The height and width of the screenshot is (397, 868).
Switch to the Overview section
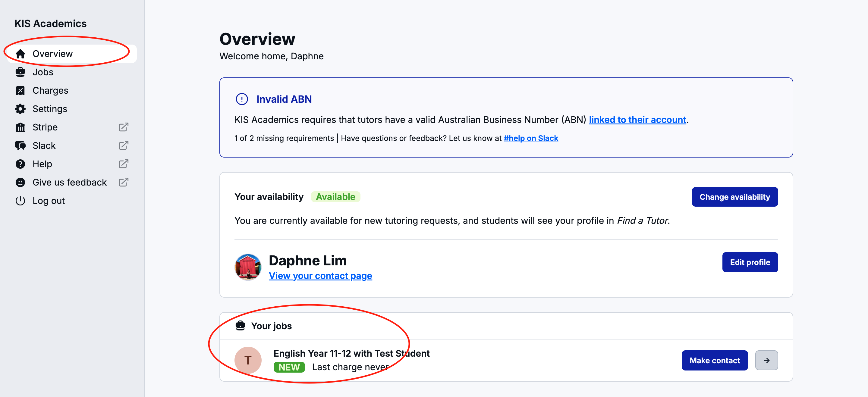(52, 53)
